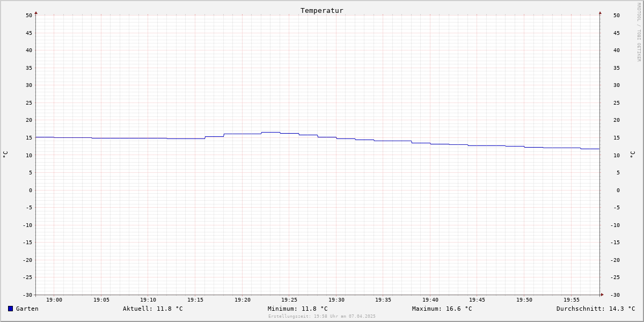Click the Aktuell: 11.8 °C value
Screen dimensions: 644x322
point(153,309)
